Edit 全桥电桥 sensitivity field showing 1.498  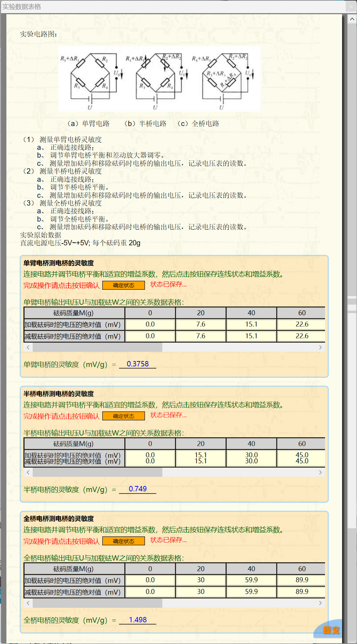(137, 620)
